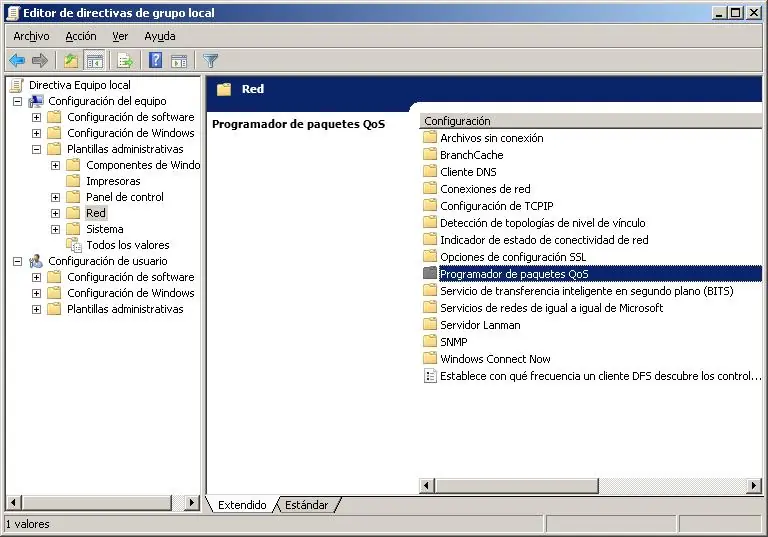Screen dimensions: 768x537
Task: Select Detección de topologías de nivel de vínculo
Action: (542, 223)
